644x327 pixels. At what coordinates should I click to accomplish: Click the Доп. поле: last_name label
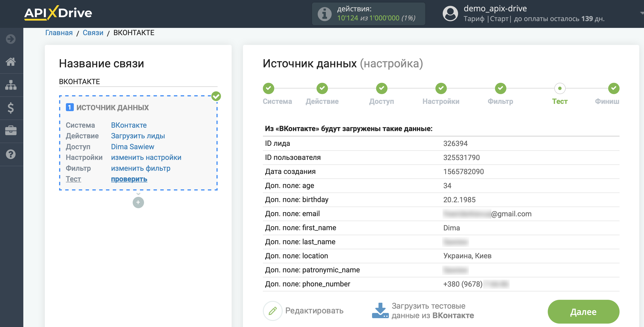[300, 242]
